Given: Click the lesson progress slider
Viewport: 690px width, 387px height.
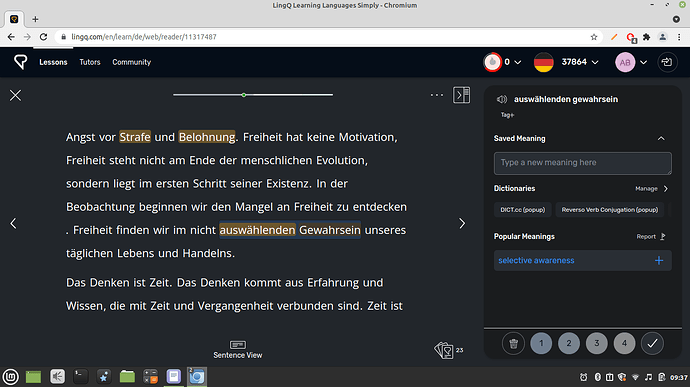Looking at the screenshot, I should [253, 95].
